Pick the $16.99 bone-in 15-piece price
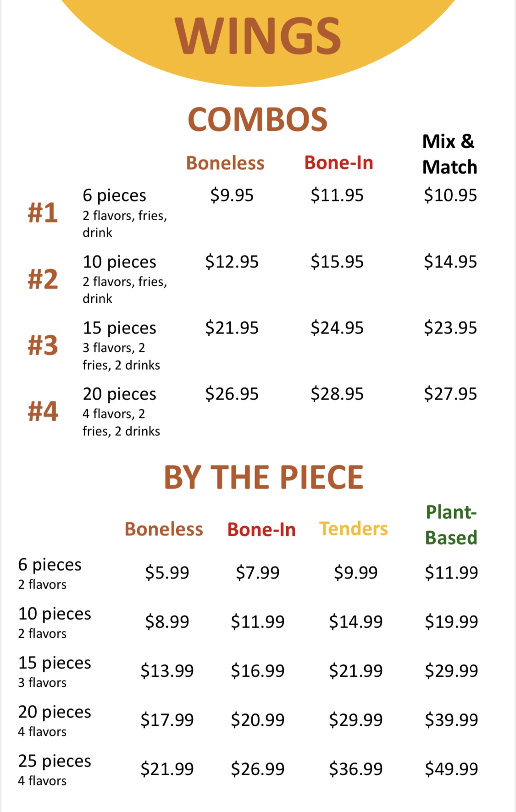This screenshot has width=516, height=812. 257,671
